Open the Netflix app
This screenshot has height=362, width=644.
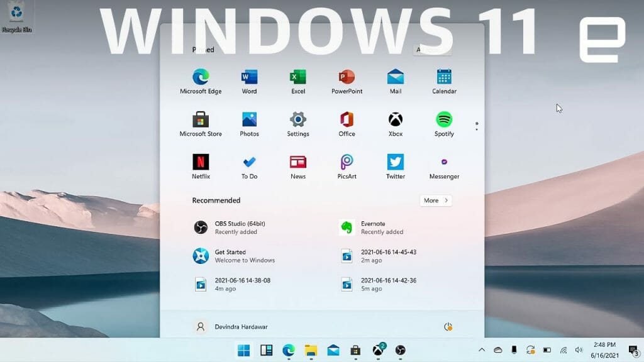(x=201, y=167)
